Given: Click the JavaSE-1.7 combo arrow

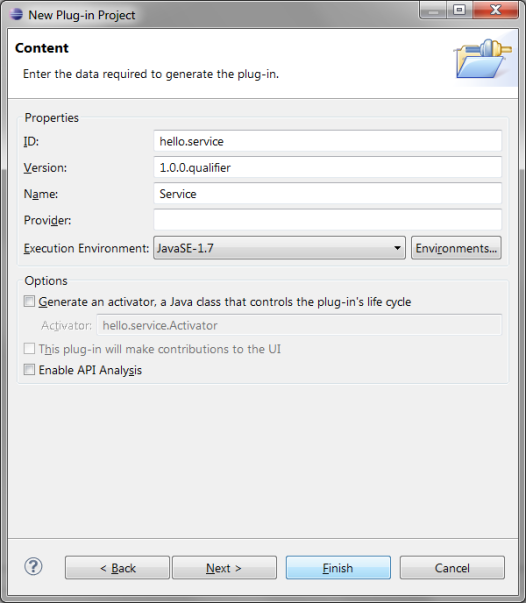Looking at the screenshot, I should [398, 248].
